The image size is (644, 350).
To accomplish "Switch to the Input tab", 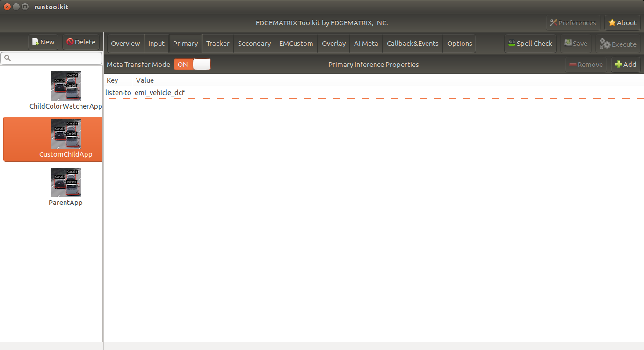I will pos(157,44).
